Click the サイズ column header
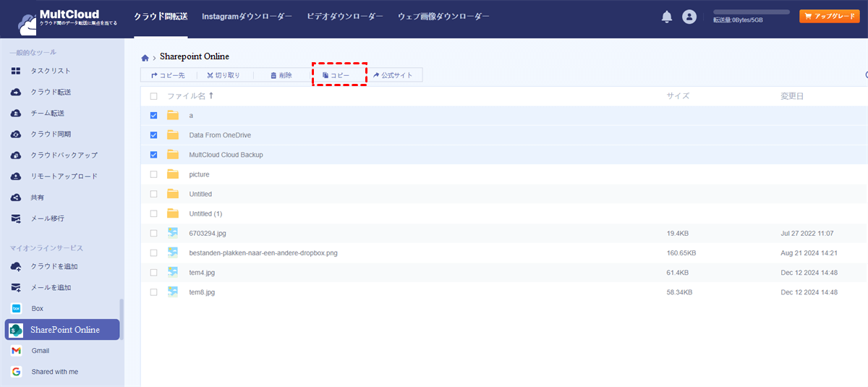This screenshot has height=387, width=868. pyautogui.click(x=678, y=95)
